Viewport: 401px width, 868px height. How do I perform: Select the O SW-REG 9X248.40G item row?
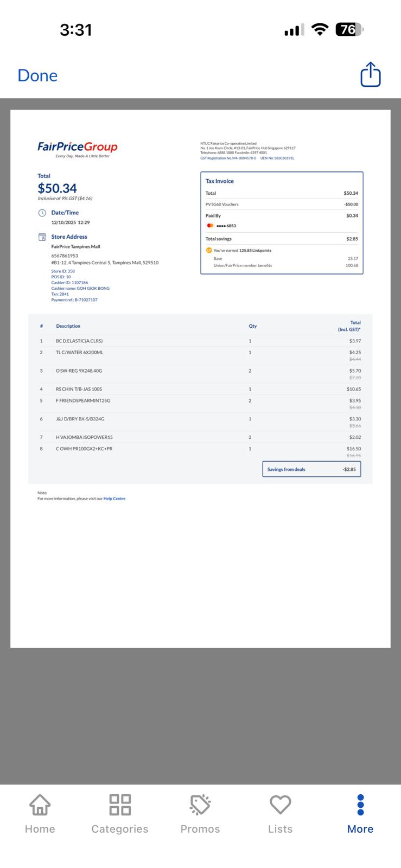(x=200, y=374)
